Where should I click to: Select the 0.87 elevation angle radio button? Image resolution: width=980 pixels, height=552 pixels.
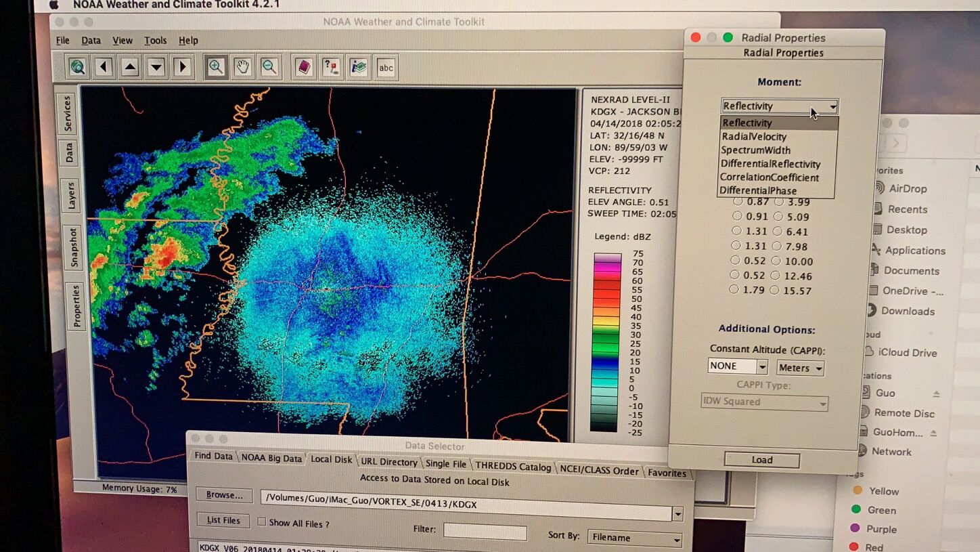pos(738,202)
